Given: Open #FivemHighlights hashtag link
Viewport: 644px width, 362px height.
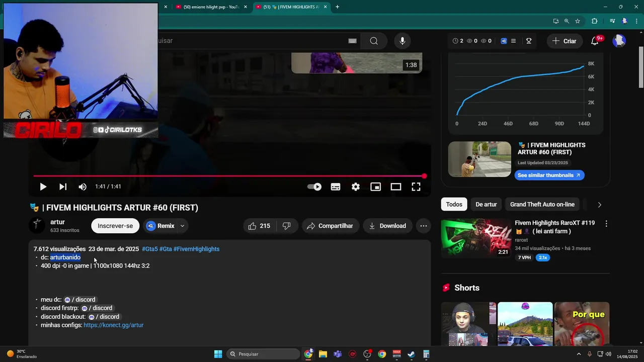Looking at the screenshot, I should tap(196, 249).
